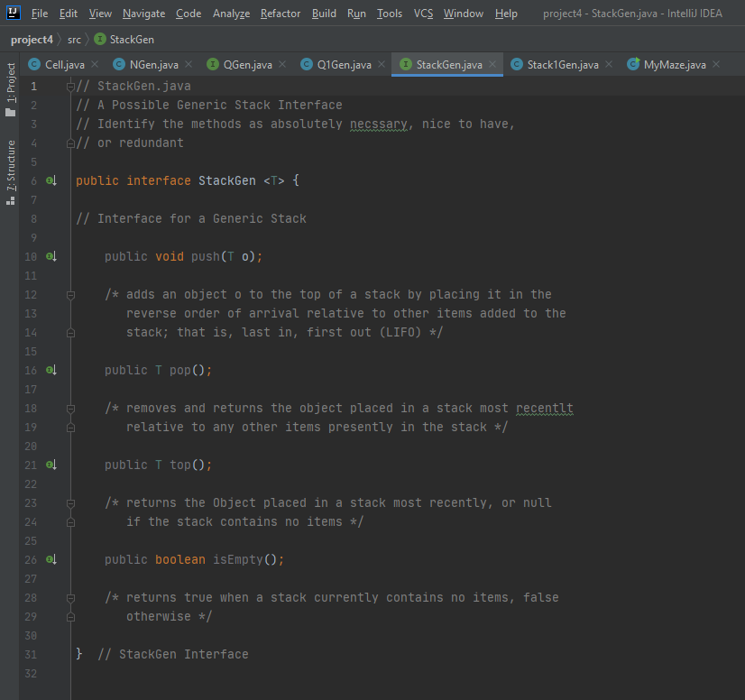Open the Build menu
745x700 pixels.
coord(324,14)
